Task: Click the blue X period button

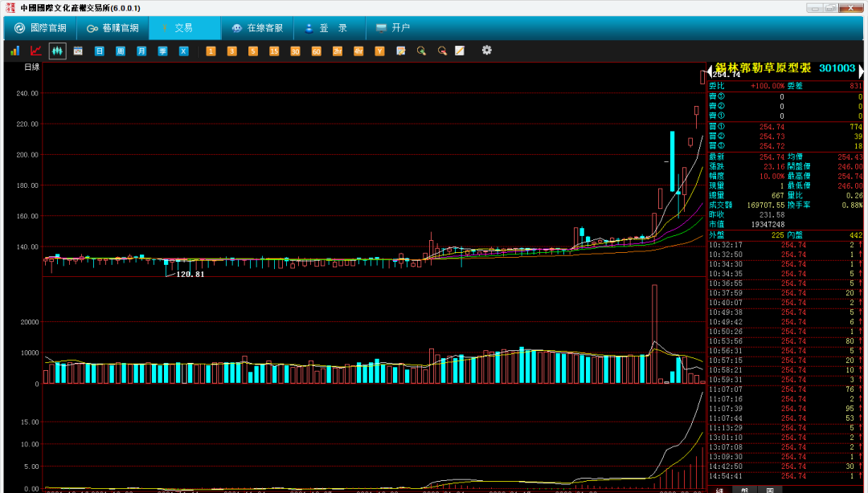Action: (x=184, y=51)
